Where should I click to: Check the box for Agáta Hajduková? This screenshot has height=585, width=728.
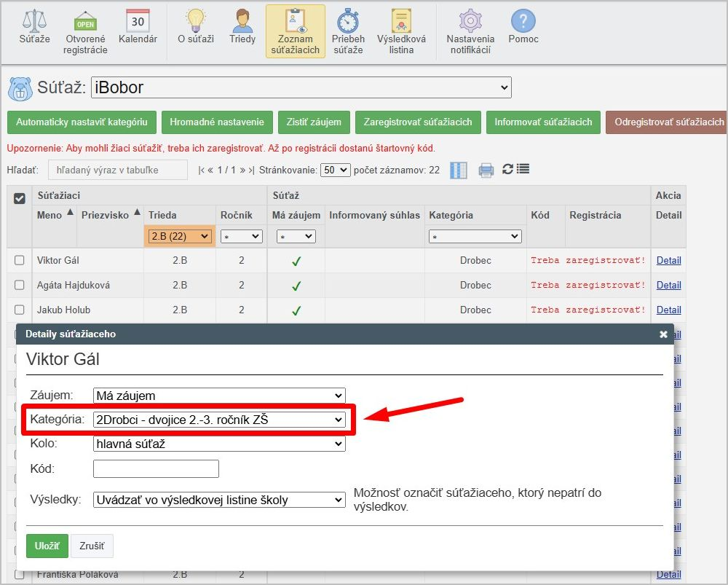(20, 285)
